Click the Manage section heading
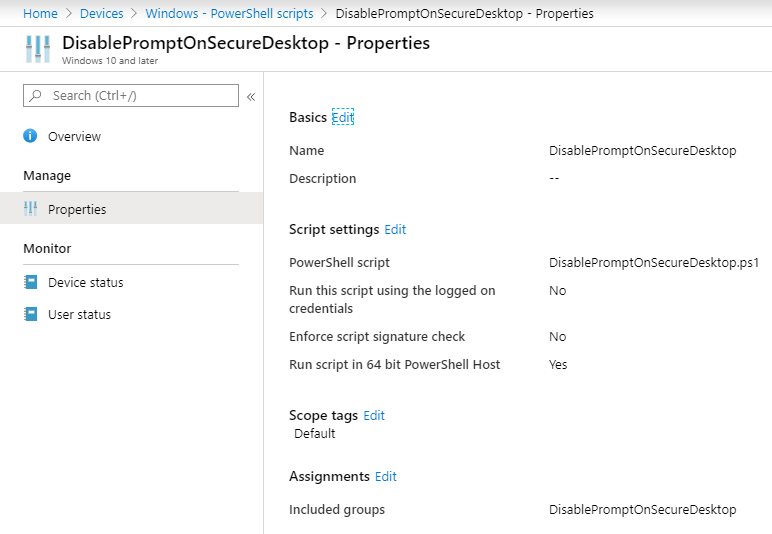This screenshot has height=534, width=772. pyautogui.click(x=47, y=175)
